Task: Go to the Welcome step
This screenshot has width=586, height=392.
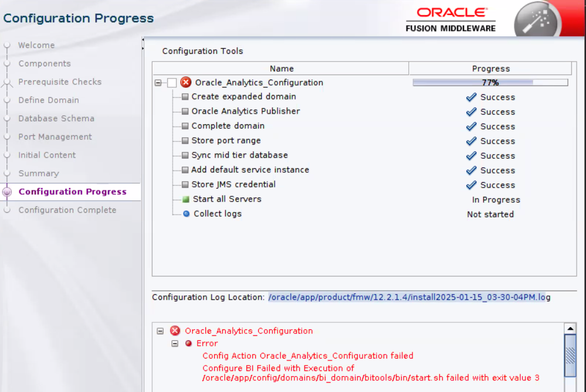Action: (36, 45)
